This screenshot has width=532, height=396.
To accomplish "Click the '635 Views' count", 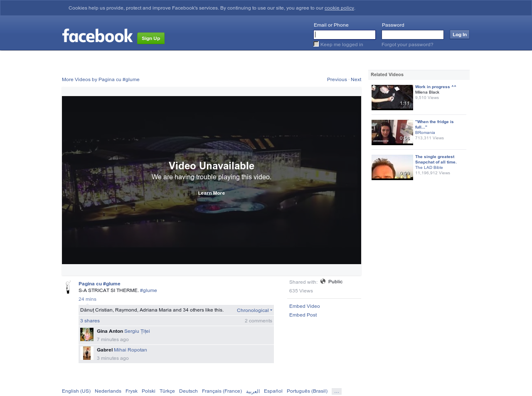I will pyautogui.click(x=301, y=291).
